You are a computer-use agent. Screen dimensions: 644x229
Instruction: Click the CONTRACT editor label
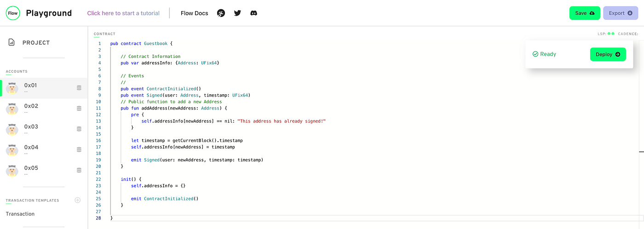[104, 34]
